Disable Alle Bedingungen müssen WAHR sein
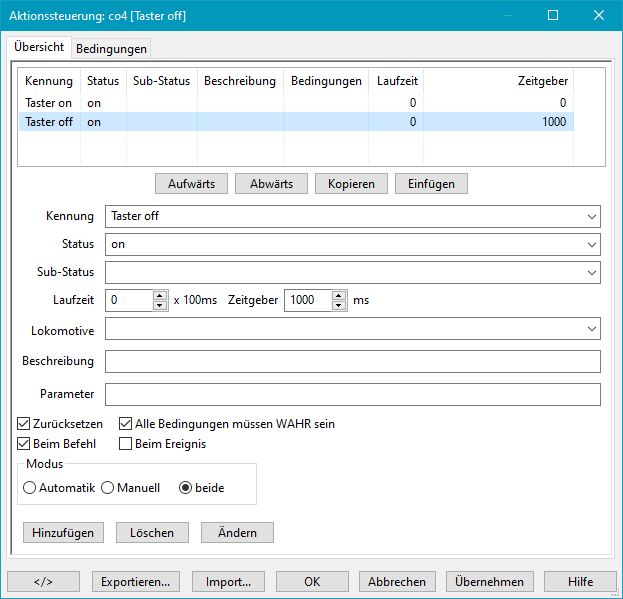The height and width of the screenshot is (599, 623). pos(126,424)
